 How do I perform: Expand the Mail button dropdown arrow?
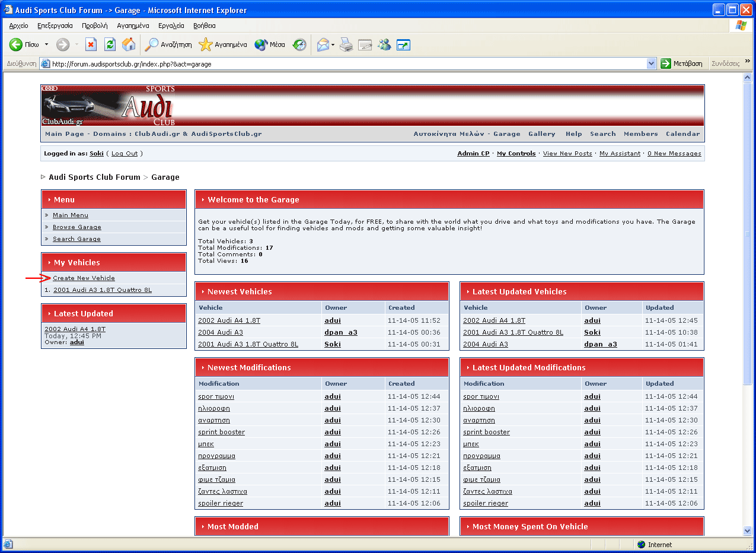[x=333, y=45]
